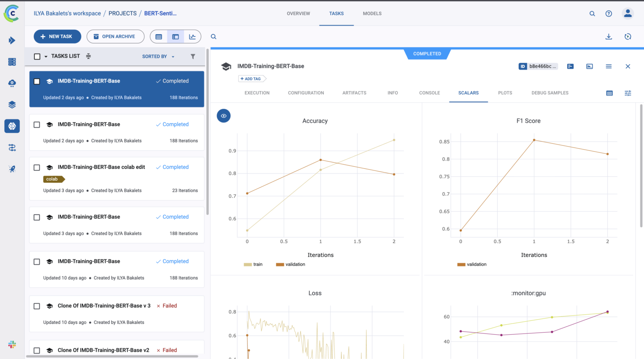Download tasks table with download icon
The height and width of the screenshot is (359, 644).
608,36
